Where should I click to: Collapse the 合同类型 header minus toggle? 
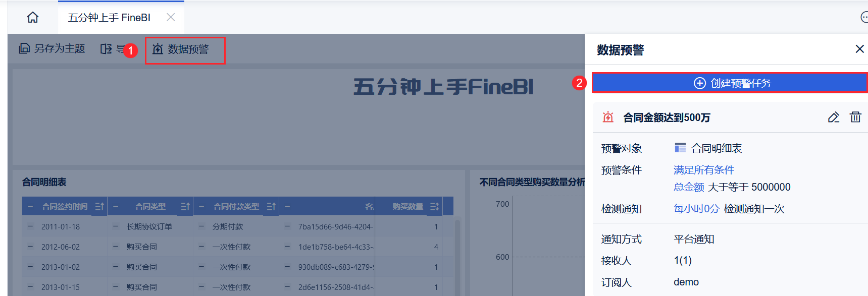coord(116,206)
